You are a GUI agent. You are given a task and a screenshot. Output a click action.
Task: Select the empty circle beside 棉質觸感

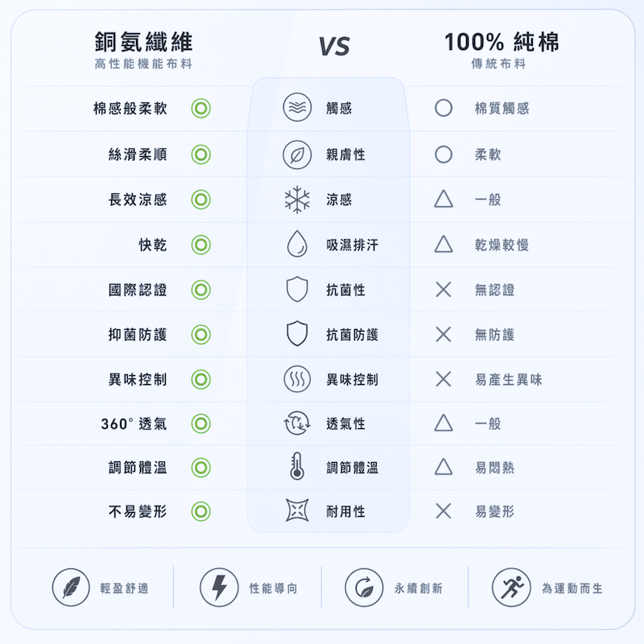tap(444, 108)
